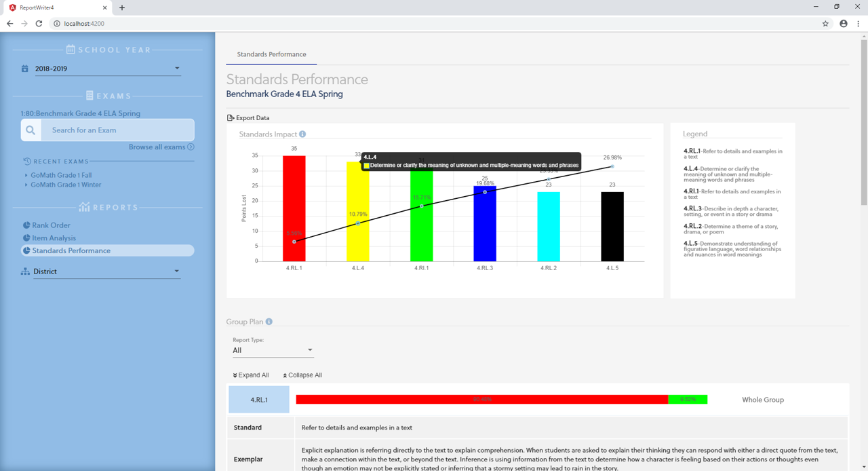Viewport: 868px width, 471px height.
Task: Open the GoMath Grade 1 Fall recent exam
Action: 61,175
